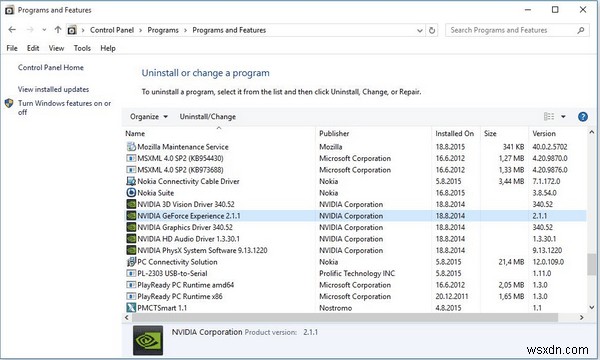Click the 21,4 MB size cell
The image size is (600, 360).
coord(511,262)
